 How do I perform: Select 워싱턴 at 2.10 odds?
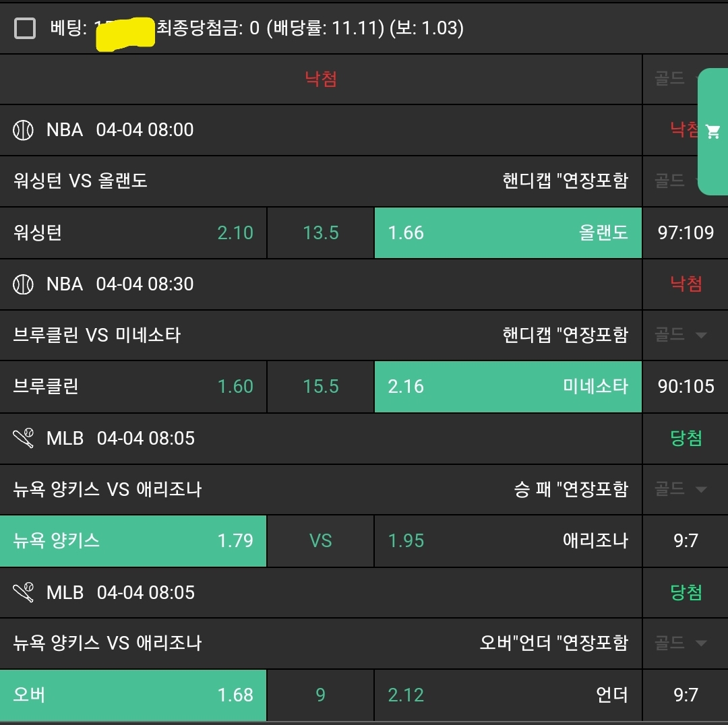133,233
